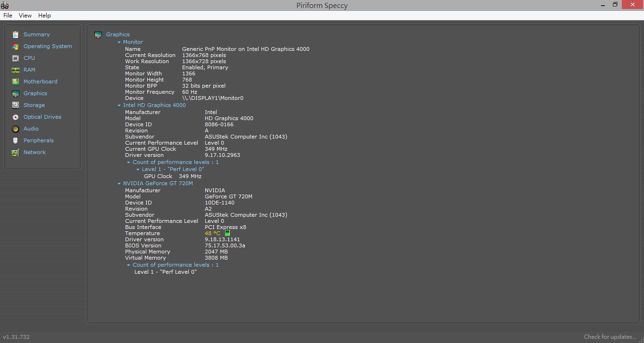
Task: Click the green GPU temperature indicator
Action: 227,233
